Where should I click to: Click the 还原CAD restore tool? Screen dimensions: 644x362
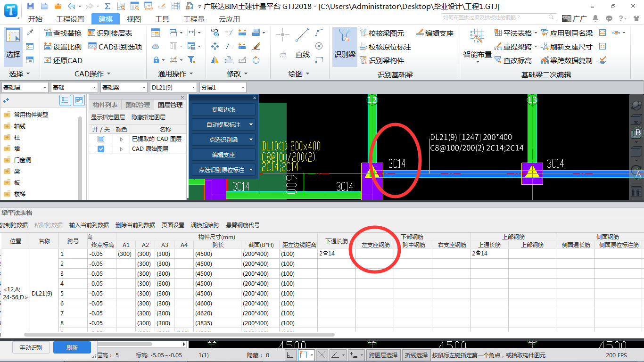pyautogui.click(x=63, y=60)
